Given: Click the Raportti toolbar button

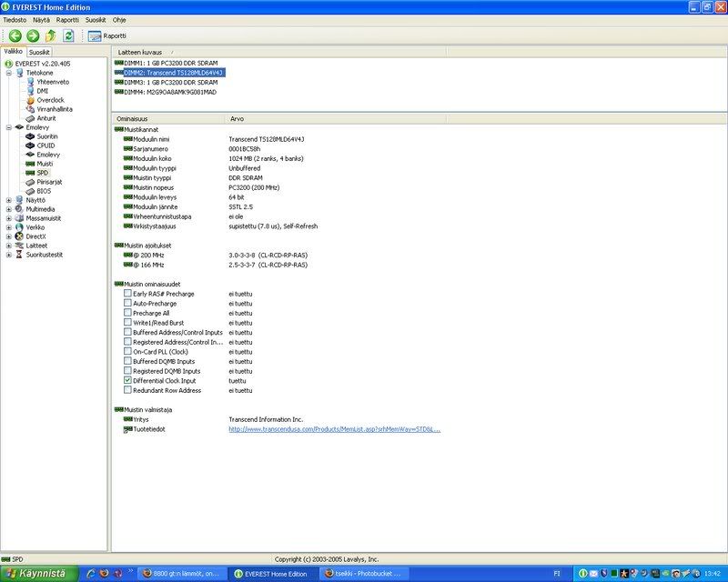Looking at the screenshot, I should pos(107,35).
